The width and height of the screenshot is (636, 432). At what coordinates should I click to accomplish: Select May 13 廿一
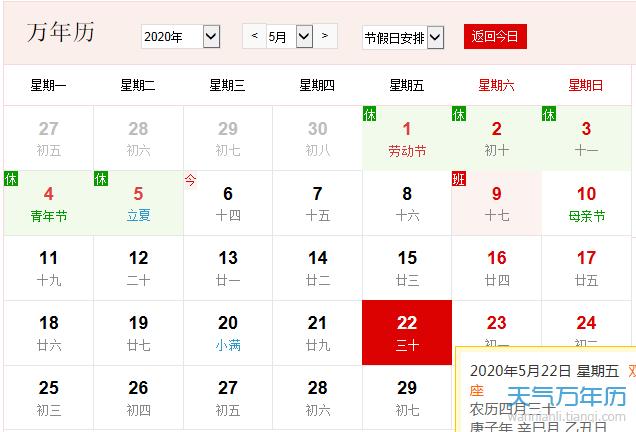coord(228,268)
